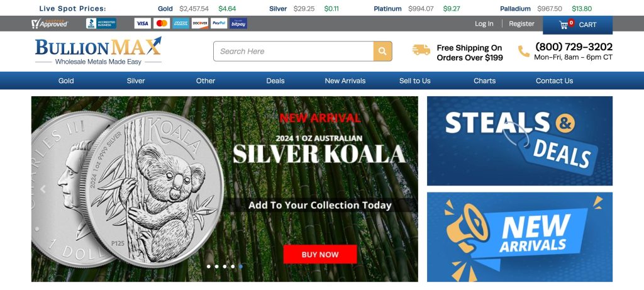
Task: Open the Gold menu
Action: [66, 81]
